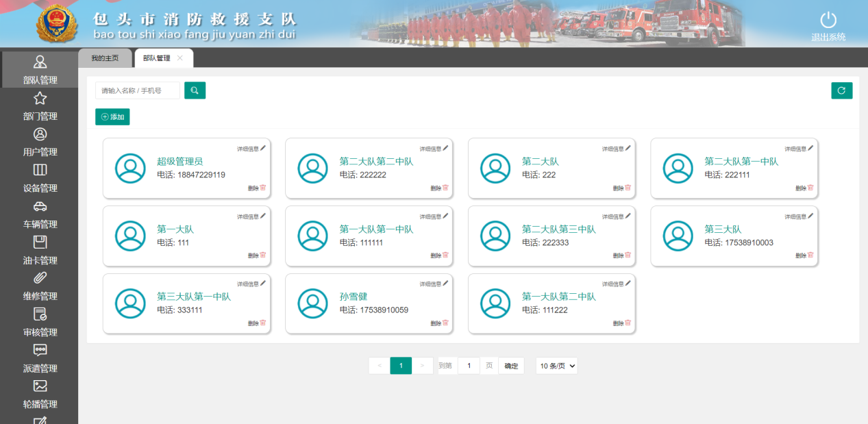Click the phone text 18847229119
The image size is (868, 424).
tap(201, 175)
